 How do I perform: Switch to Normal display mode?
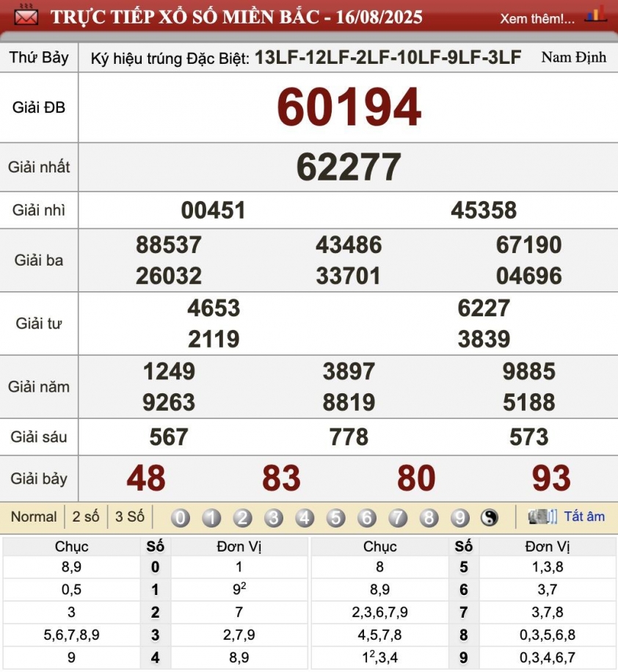coord(34,517)
